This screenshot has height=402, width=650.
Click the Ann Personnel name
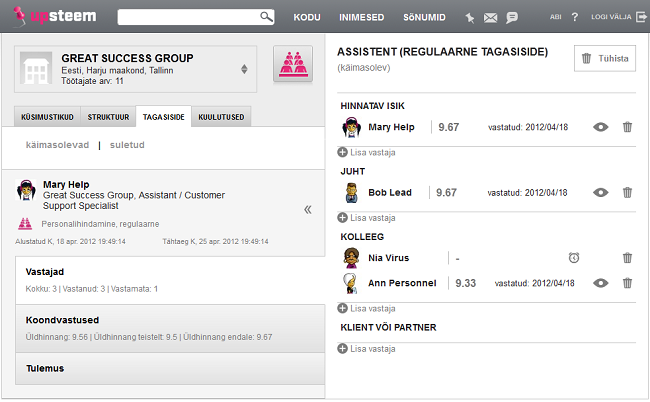402,283
